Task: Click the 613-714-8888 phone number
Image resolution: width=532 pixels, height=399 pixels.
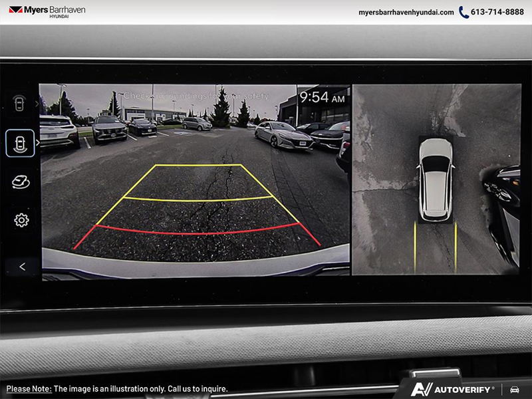Action: point(497,12)
